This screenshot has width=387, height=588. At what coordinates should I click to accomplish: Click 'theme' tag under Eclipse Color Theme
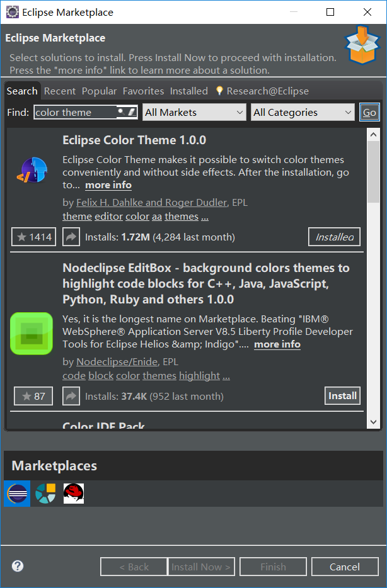[x=77, y=217]
